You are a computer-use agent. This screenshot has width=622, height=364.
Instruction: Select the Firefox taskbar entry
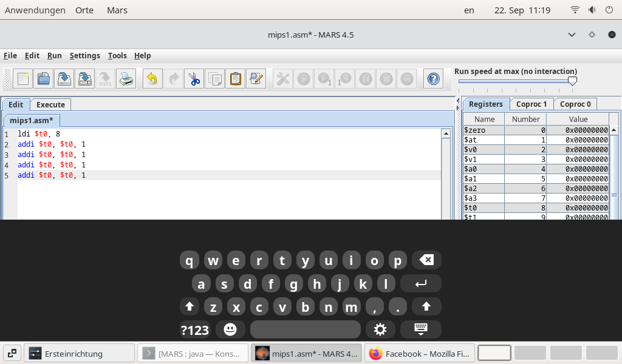point(419,352)
